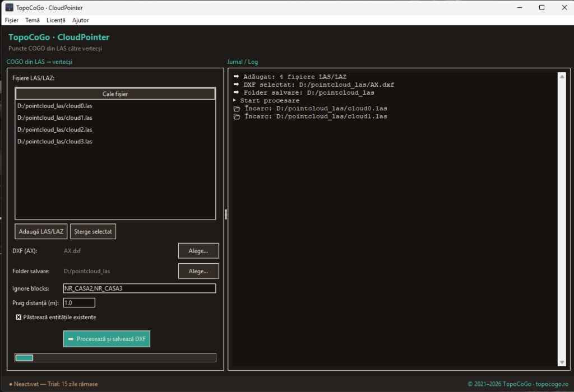The width and height of the screenshot is (574, 392).
Task: Click log text 'DXF selectat: D:/pointcloud_las/AX.dxf'
Action: 319,85
